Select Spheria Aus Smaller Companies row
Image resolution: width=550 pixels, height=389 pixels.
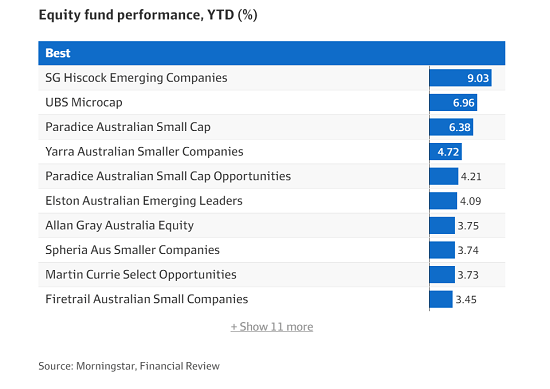pyautogui.click(x=272, y=250)
